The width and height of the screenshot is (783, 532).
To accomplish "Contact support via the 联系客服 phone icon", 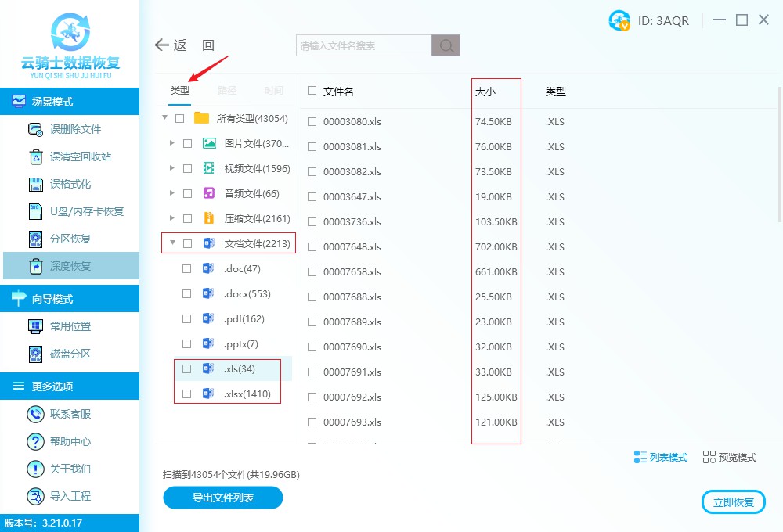I will [35, 414].
